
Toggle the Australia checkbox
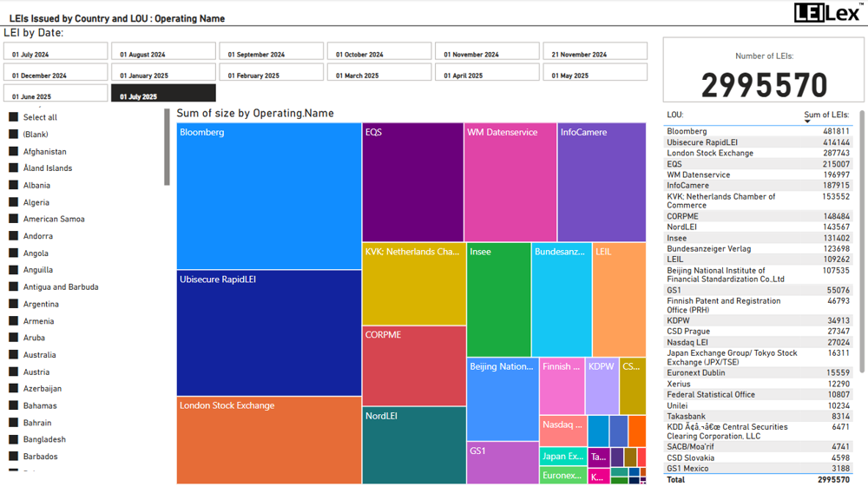tap(14, 354)
